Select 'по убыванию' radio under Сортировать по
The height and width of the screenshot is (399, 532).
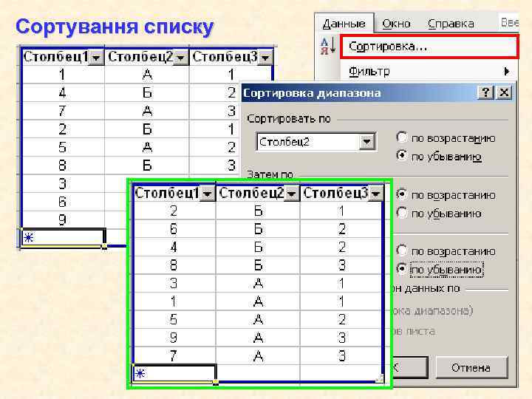[x=402, y=156]
